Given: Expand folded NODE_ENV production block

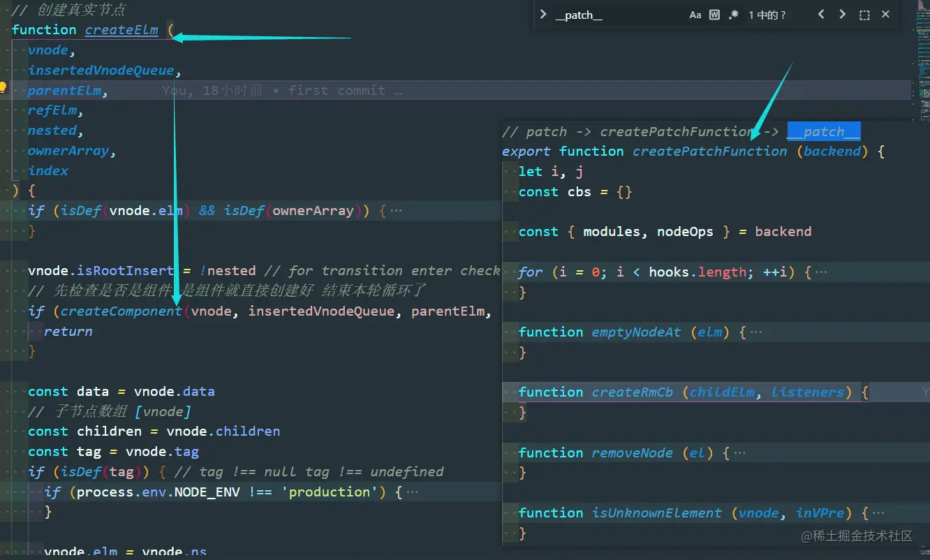Looking at the screenshot, I should point(412,492).
